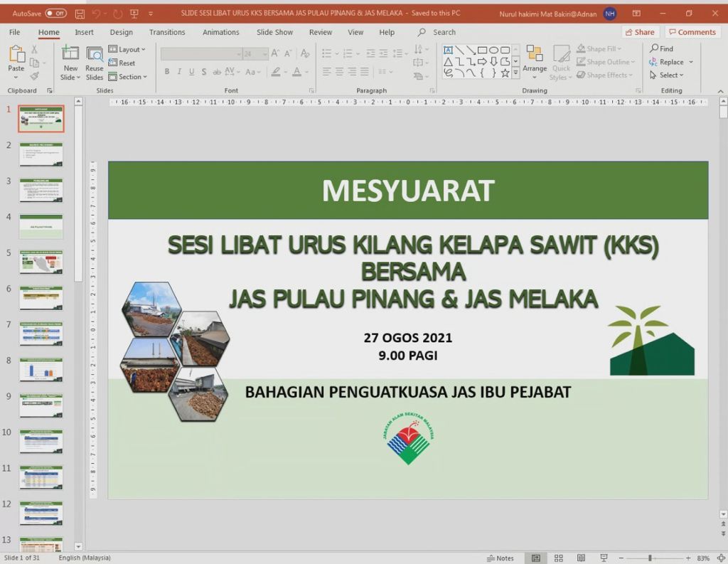Open the File menu

click(15, 32)
